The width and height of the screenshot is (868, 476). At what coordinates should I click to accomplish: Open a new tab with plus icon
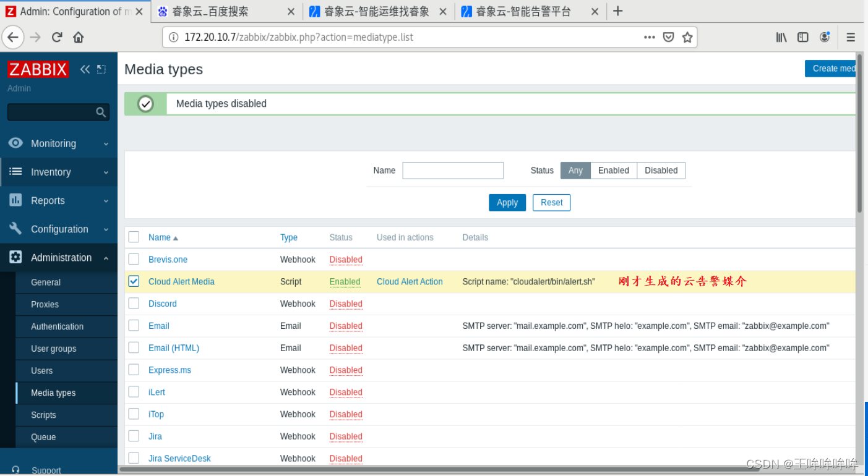click(x=617, y=11)
